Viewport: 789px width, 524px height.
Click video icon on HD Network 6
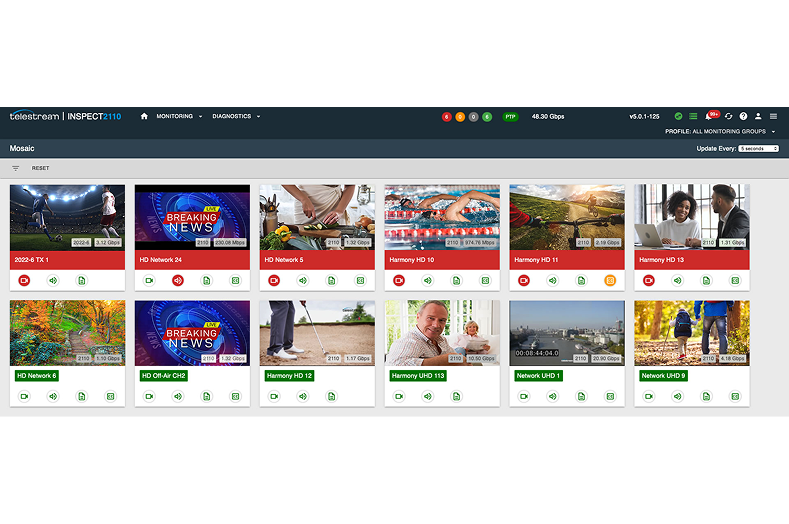pos(24,396)
